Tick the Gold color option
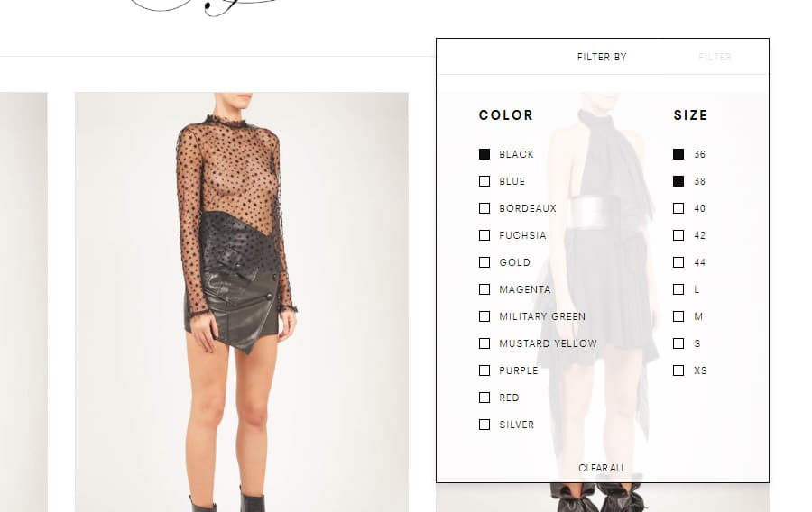The image size is (812, 512). click(x=484, y=262)
